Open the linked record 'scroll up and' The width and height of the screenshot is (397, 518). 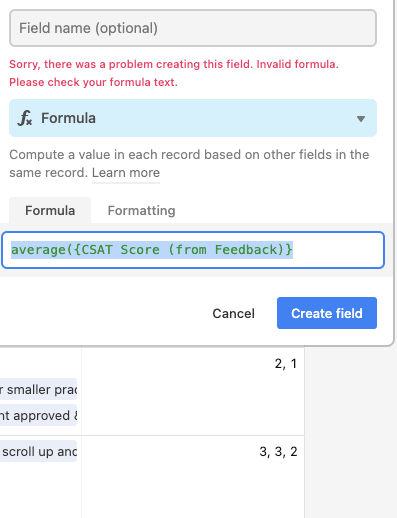click(x=38, y=451)
